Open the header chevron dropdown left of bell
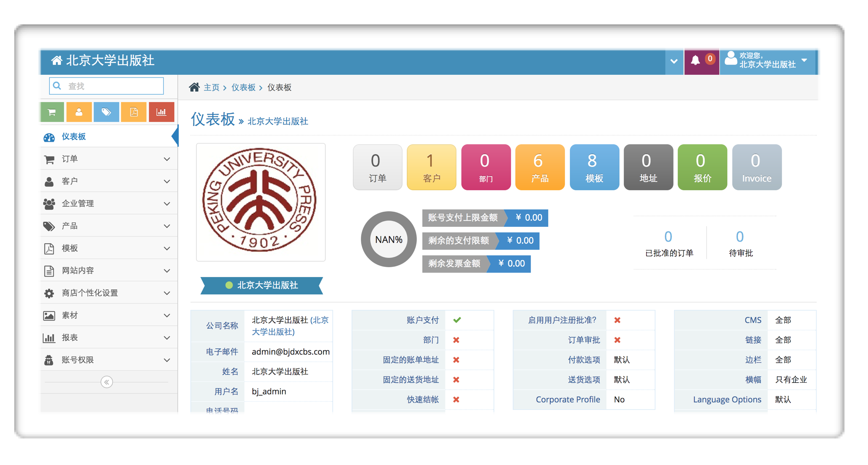Screen dimensions: 868x465 tap(674, 61)
